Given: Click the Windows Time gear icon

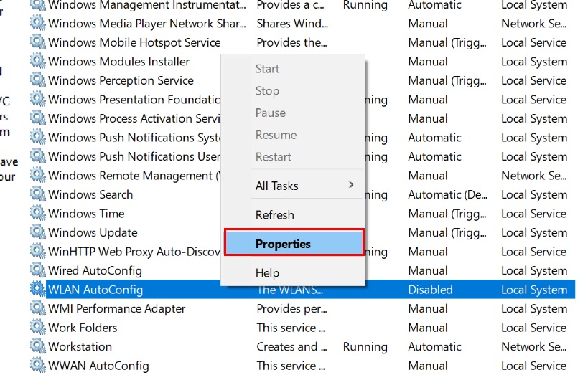Looking at the screenshot, I should tap(37, 214).
